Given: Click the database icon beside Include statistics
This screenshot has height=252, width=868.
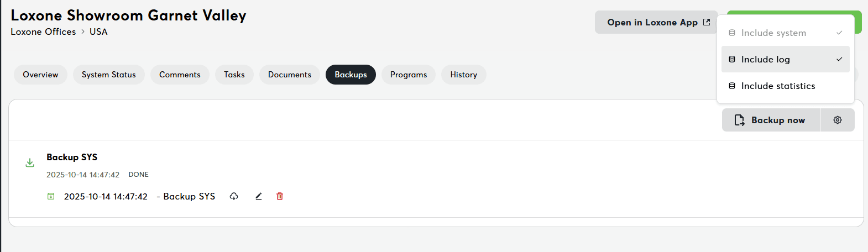Looking at the screenshot, I should point(732,86).
